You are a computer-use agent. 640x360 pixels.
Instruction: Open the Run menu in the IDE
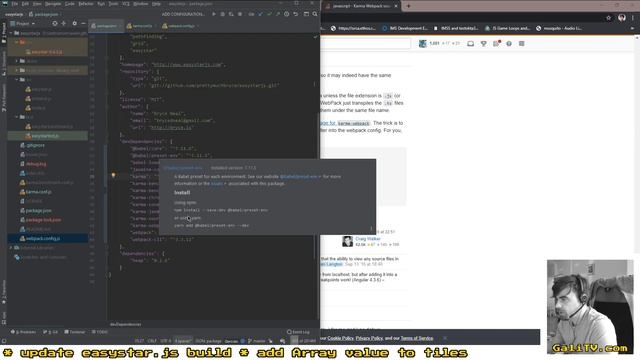pyautogui.click(x=101, y=4)
